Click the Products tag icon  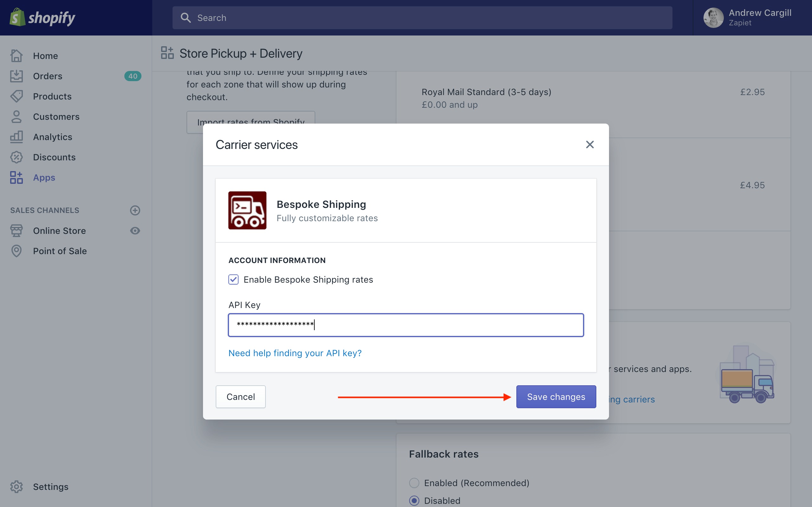pos(16,96)
